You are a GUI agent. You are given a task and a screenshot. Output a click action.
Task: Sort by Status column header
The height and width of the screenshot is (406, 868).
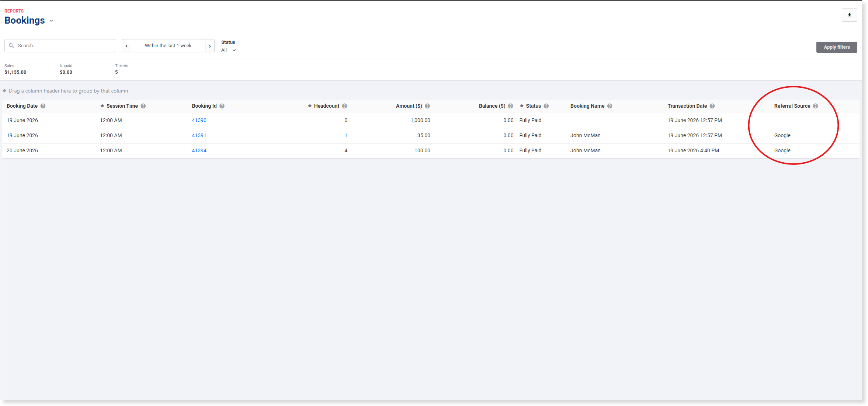pyautogui.click(x=533, y=106)
